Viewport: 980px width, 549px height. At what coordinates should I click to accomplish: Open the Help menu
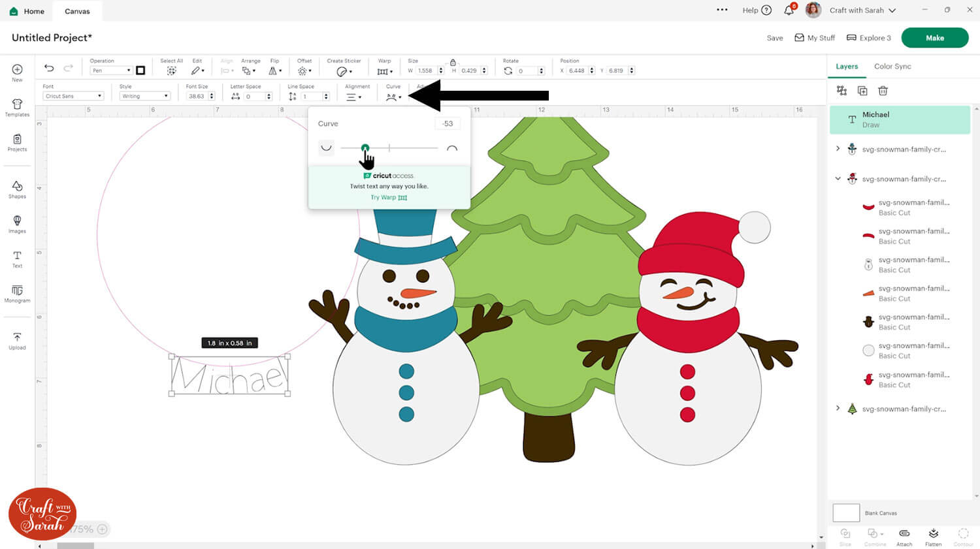click(757, 10)
